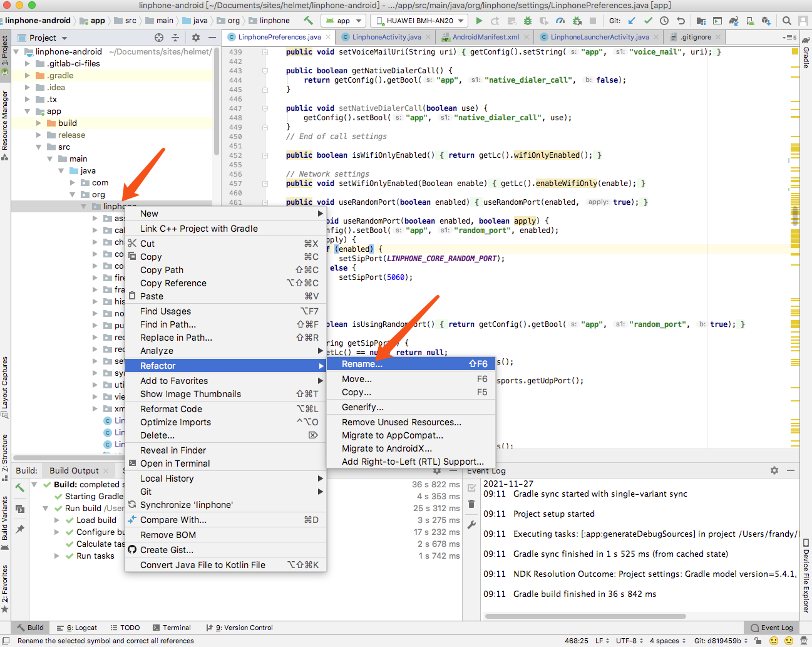Choose Rename... in Refactor submenu
Image resolution: width=812 pixels, height=647 pixels.
point(411,364)
